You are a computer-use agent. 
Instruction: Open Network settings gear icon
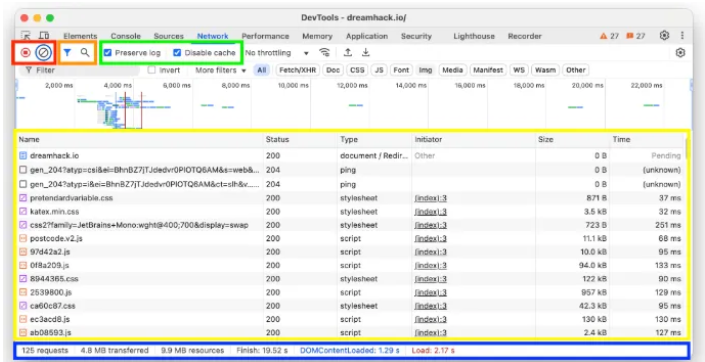(680, 53)
